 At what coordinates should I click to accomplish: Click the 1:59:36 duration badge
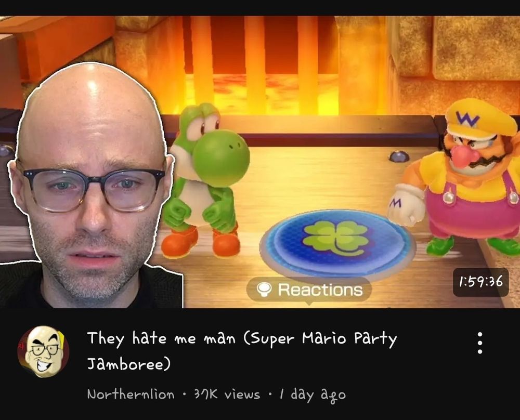pos(480,282)
